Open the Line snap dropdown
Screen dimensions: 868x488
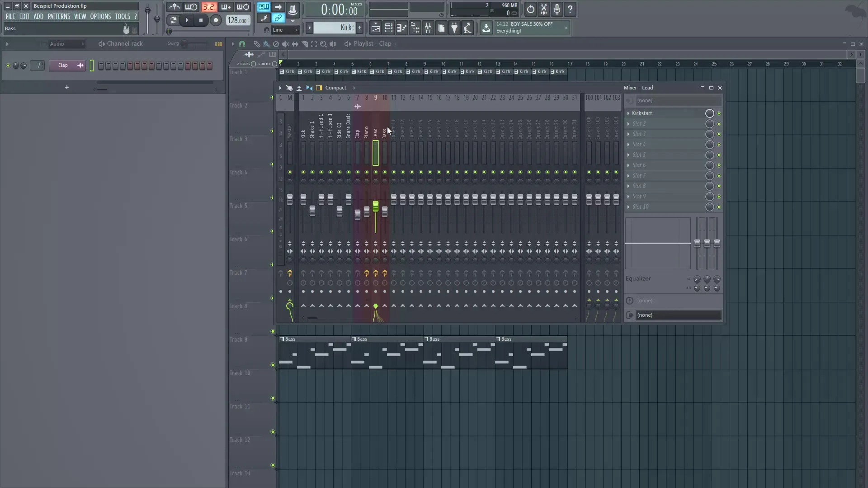click(x=284, y=30)
